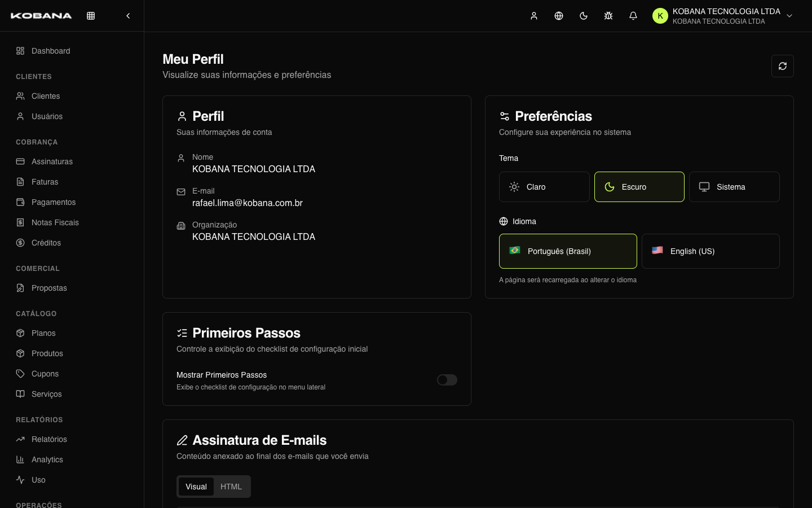Open Faturas in the sidebar
812x508 pixels.
[72, 182]
